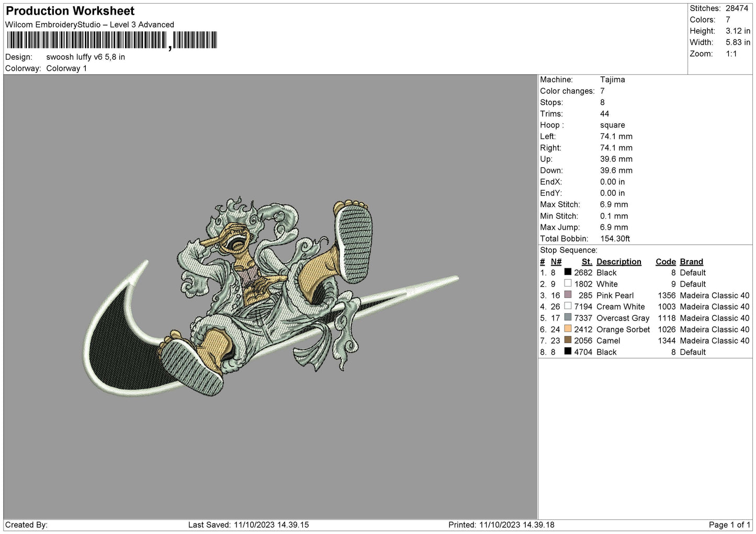The height and width of the screenshot is (534, 756).
Task: Click the Description column header
Action: pos(618,262)
